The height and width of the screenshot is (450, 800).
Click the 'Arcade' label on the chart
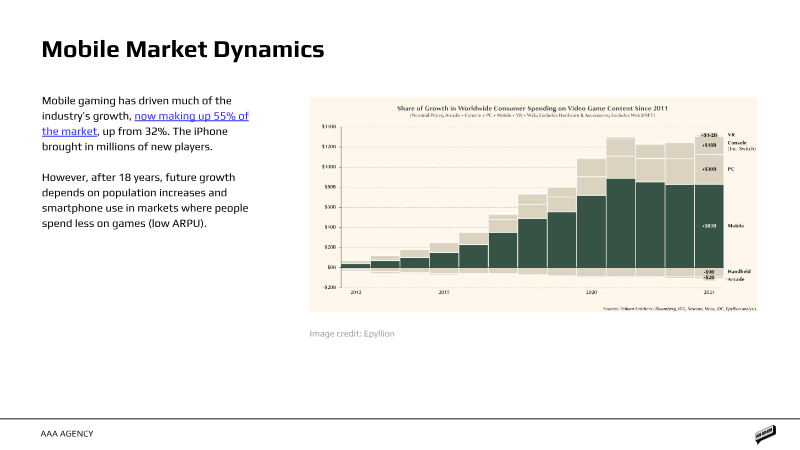pos(735,279)
